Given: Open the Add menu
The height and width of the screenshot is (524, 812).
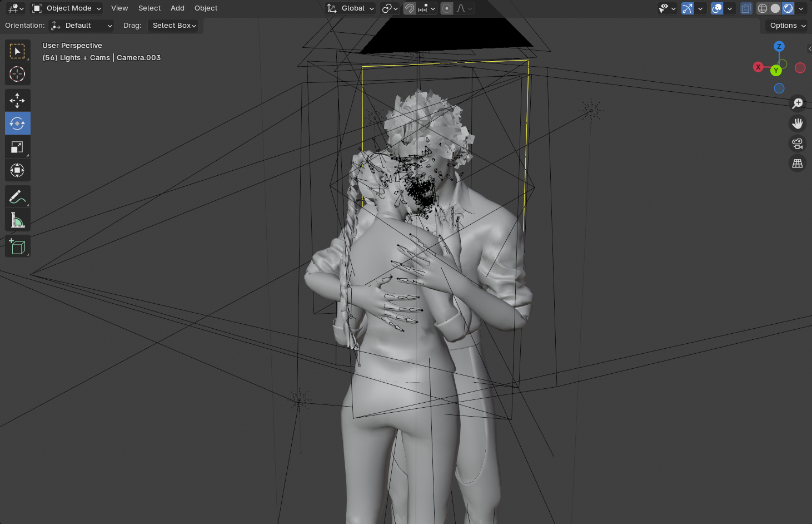Looking at the screenshot, I should click(177, 8).
